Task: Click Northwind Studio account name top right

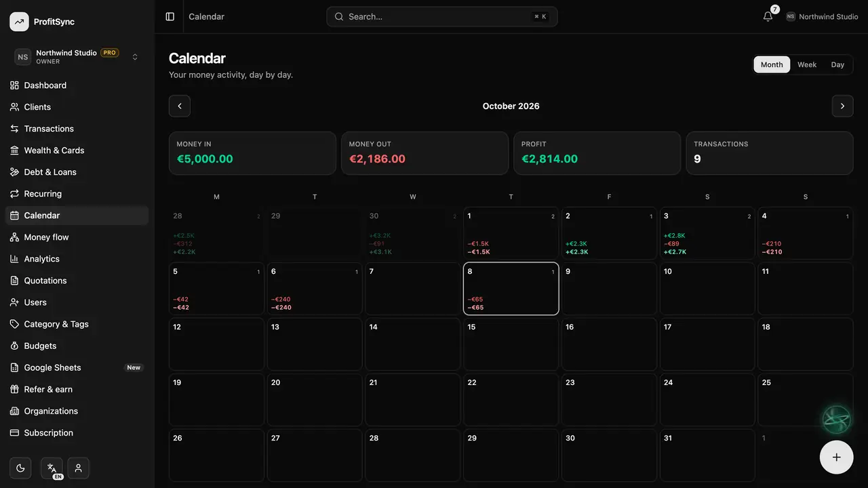Action: pyautogui.click(x=829, y=17)
